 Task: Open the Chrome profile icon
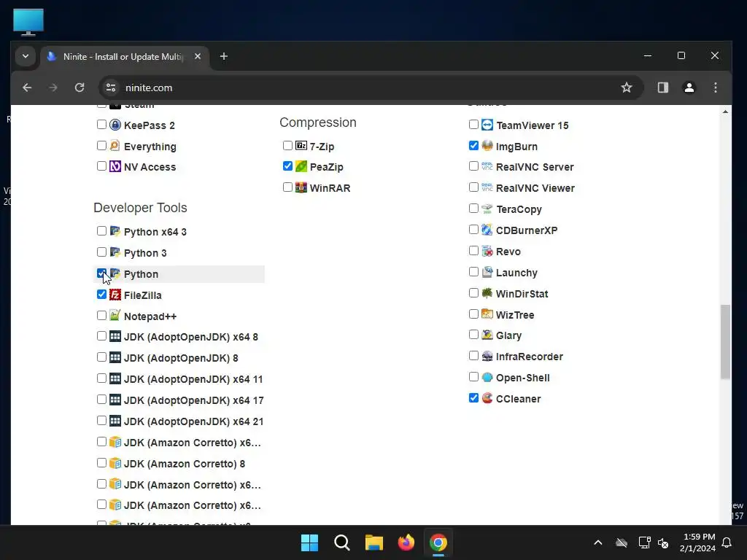[689, 87]
